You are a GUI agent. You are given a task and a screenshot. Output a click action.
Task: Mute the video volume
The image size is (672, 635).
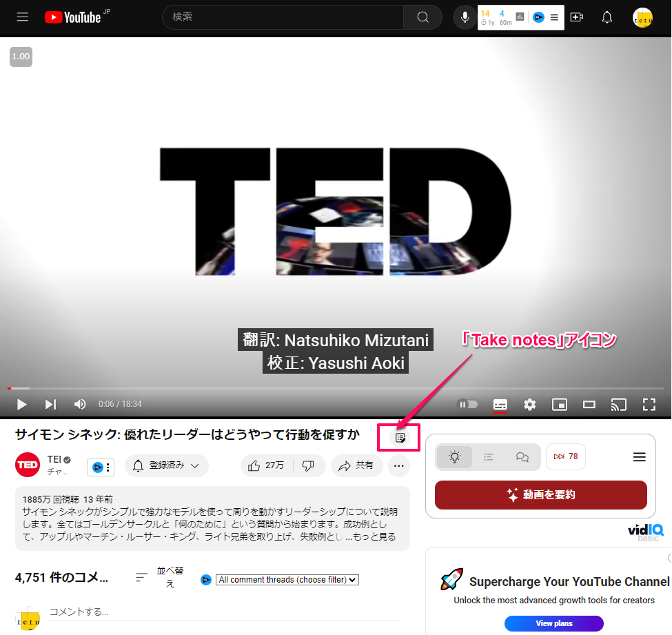80,404
